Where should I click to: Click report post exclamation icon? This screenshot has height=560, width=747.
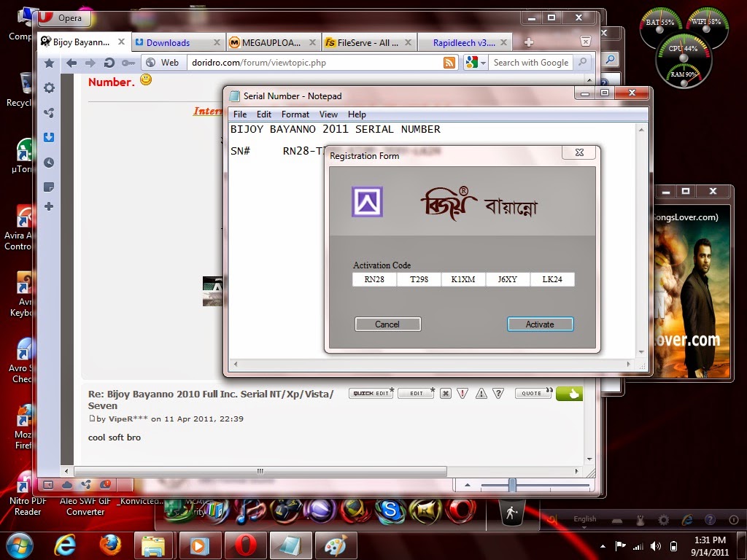tap(462, 393)
